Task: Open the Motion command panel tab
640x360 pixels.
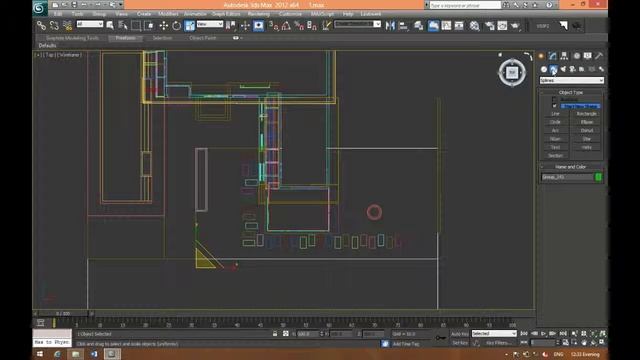Action: pos(576,56)
